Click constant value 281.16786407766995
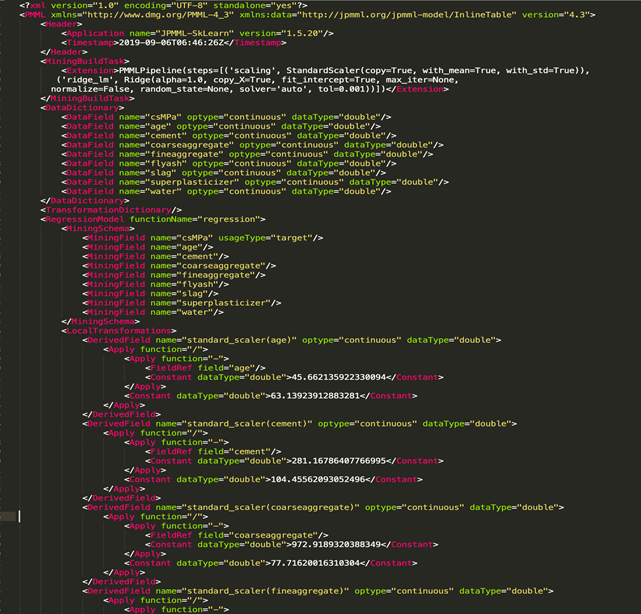 click(339, 461)
